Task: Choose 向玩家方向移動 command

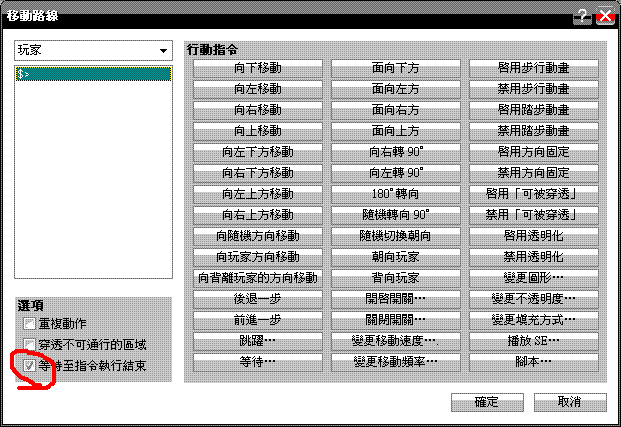Action: pyautogui.click(x=257, y=257)
